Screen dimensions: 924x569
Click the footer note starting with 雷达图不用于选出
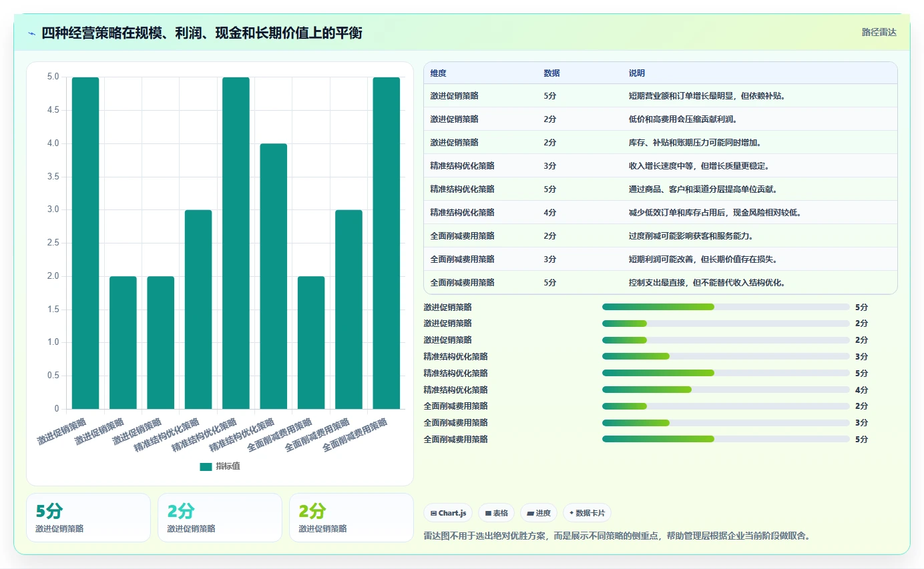tap(617, 536)
